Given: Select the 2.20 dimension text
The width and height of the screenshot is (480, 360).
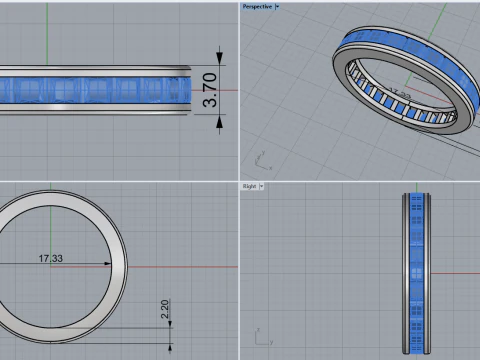Looking at the screenshot, I should point(165,309).
